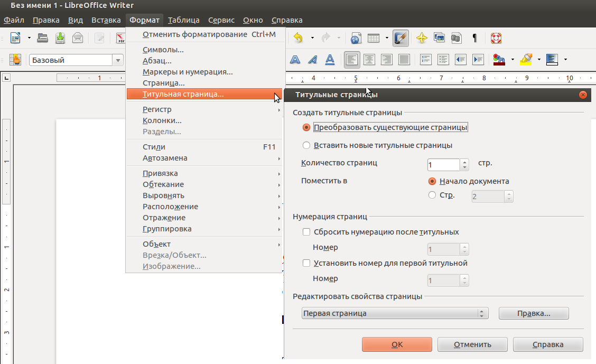Open the 'Таблица' menu
This screenshot has width=596, height=364.
click(184, 20)
